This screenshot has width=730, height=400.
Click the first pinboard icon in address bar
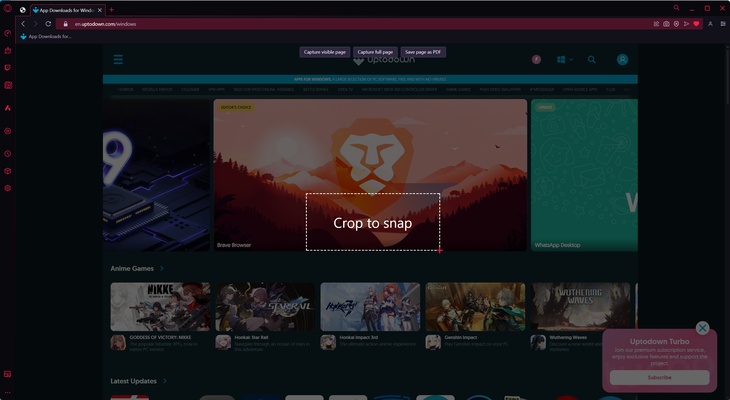click(x=656, y=24)
